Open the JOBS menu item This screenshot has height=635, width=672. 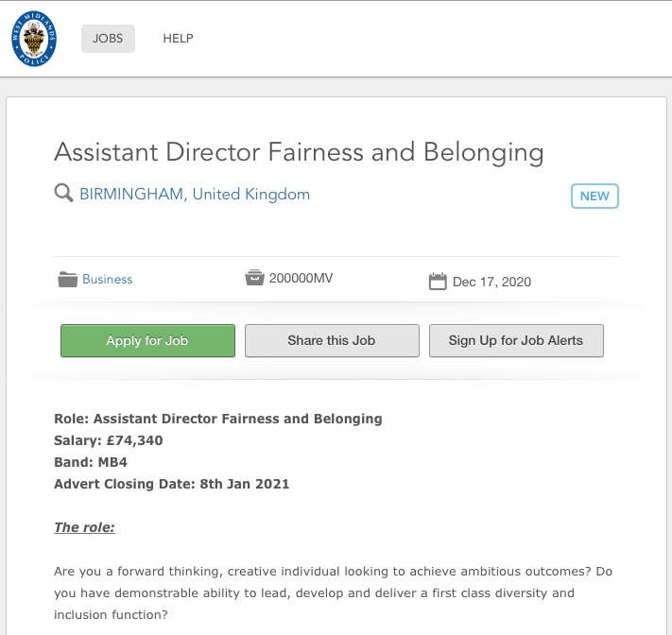click(x=108, y=39)
